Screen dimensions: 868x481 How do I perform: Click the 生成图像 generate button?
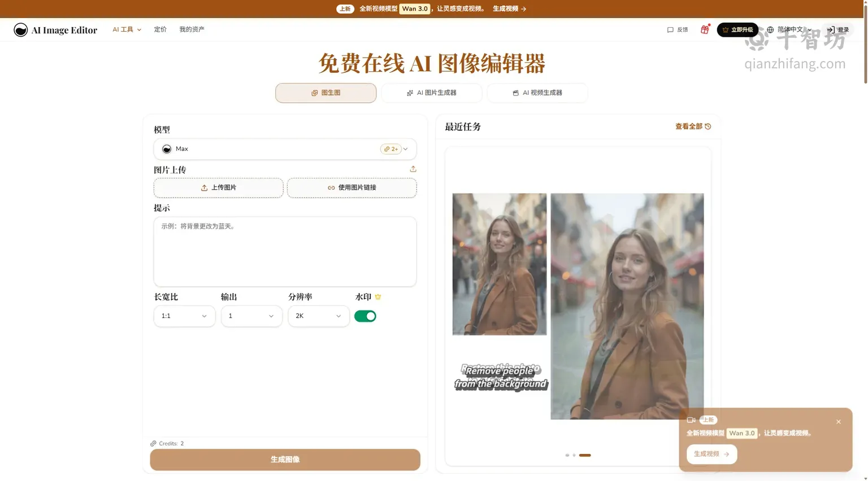(x=285, y=460)
